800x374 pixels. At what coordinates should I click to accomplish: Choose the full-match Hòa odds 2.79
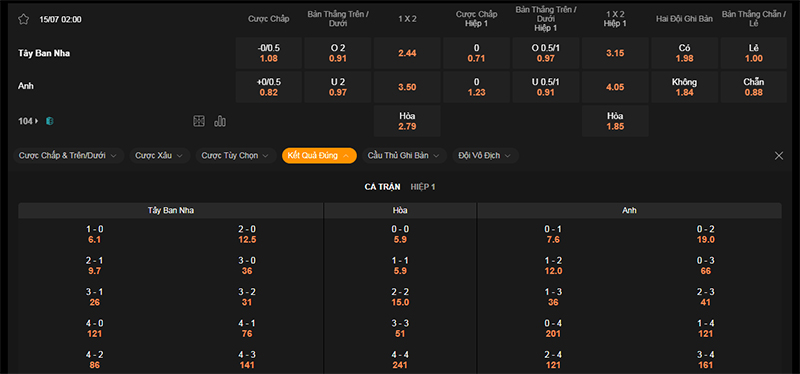(407, 121)
